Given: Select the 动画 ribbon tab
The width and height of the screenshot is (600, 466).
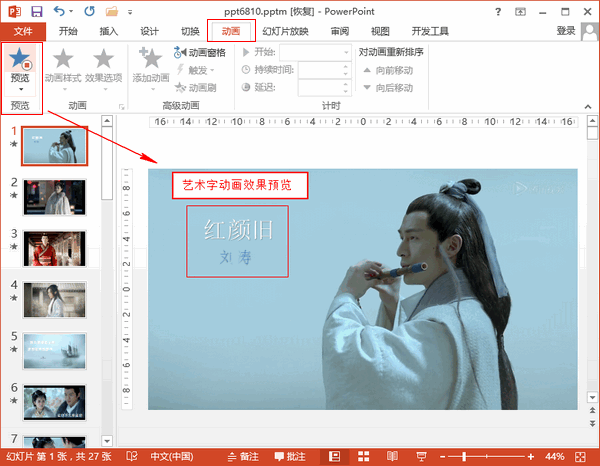Looking at the screenshot, I should tap(231, 31).
